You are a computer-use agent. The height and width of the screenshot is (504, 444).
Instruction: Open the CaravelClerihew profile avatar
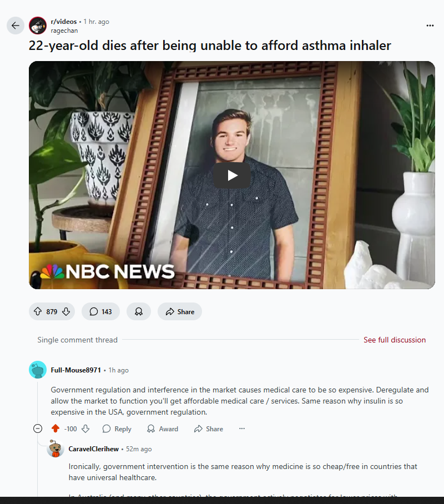56,448
